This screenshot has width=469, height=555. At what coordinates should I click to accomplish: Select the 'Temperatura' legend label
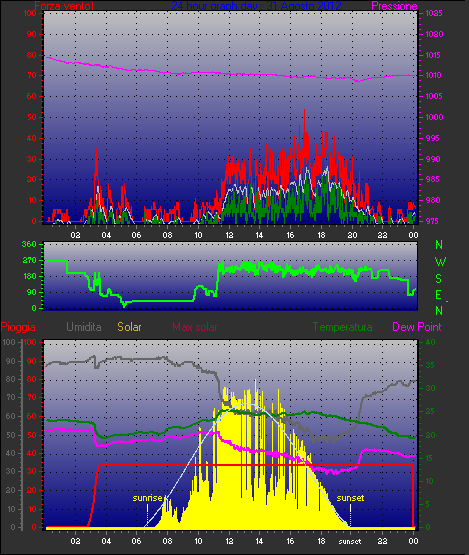click(x=342, y=327)
